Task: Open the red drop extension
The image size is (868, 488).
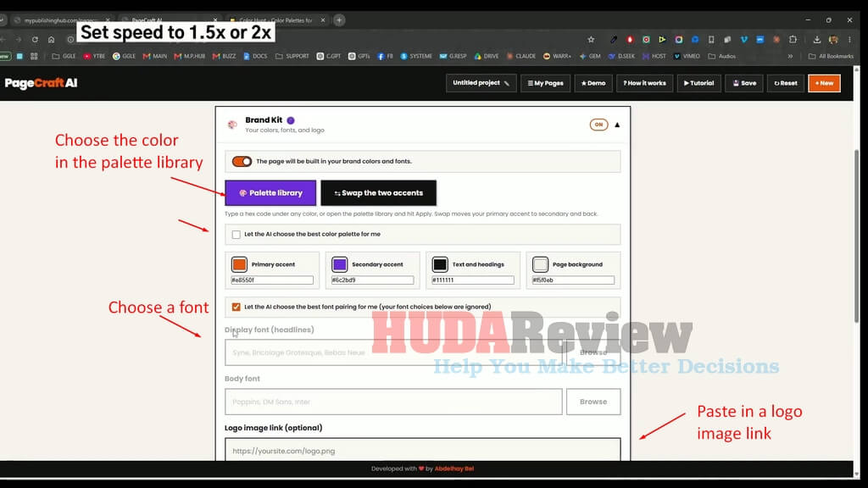Action: click(x=630, y=40)
